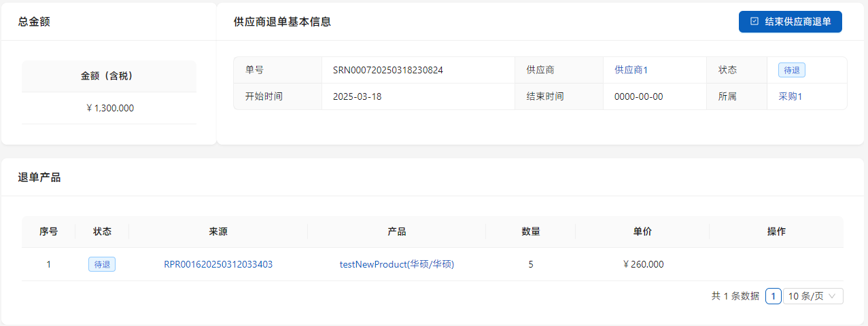The height and width of the screenshot is (326, 868).
Task: Click the 结束供应商退单 button
Action: coord(790,22)
